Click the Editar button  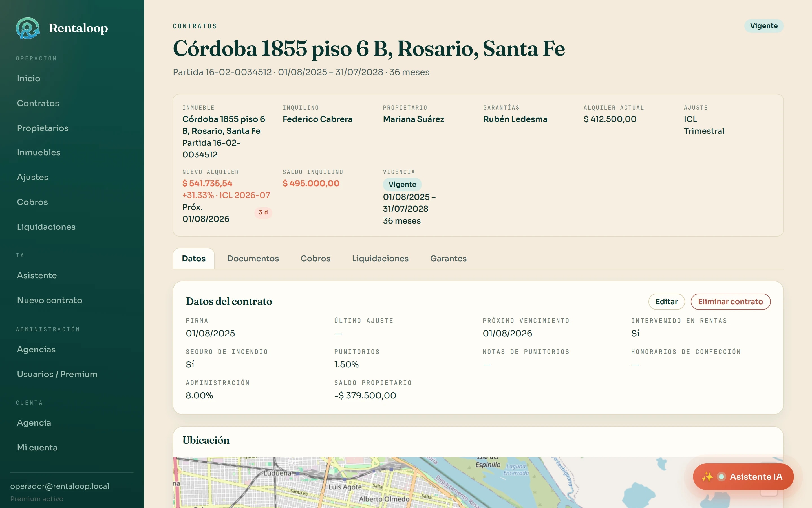point(667,301)
